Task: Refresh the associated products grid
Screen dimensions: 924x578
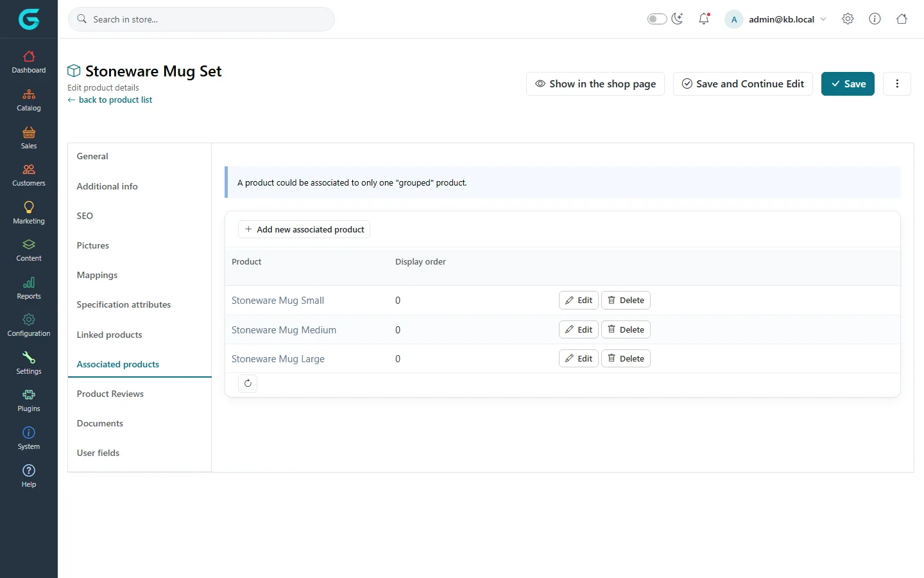Action: click(248, 383)
